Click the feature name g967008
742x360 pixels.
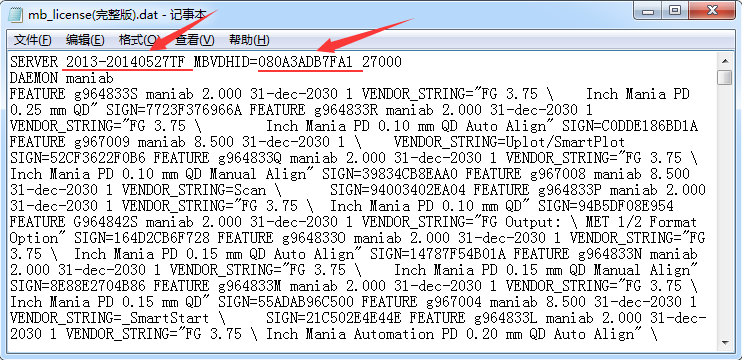pyautogui.click(x=558, y=174)
